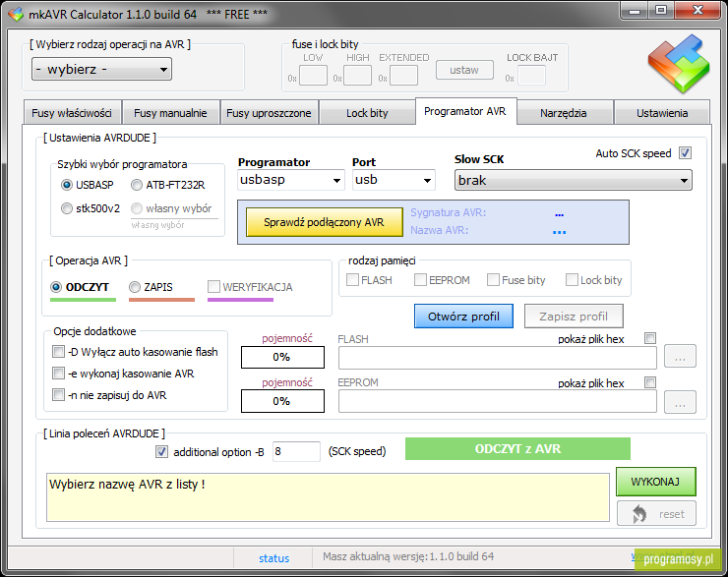The image size is (728, 577).
Task: Expand the Slow SCK brak dropdown
Action: (573, 181)
